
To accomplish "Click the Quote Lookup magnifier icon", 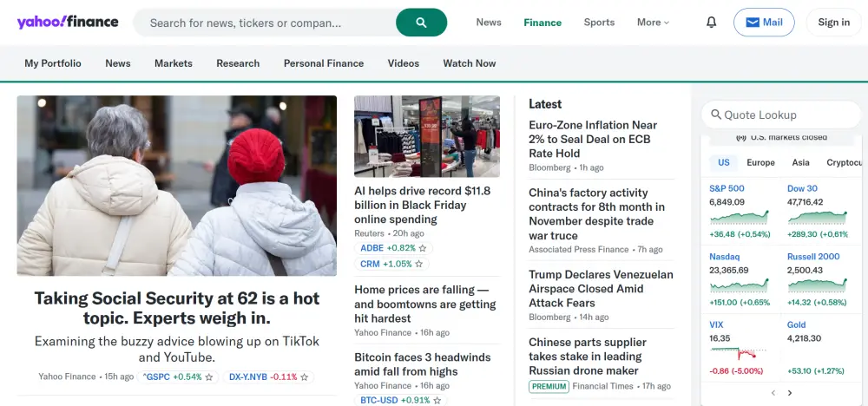I will click(716, 115).
